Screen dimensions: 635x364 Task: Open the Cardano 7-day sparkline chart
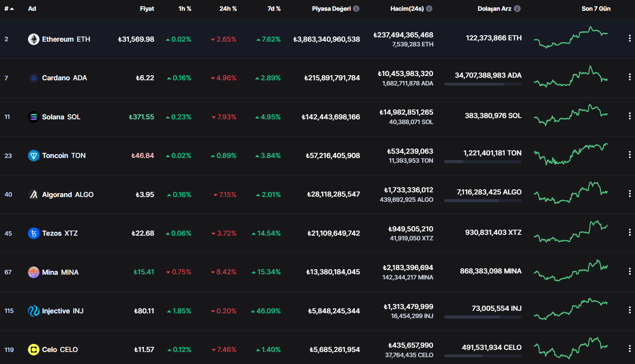coord(571,76)
